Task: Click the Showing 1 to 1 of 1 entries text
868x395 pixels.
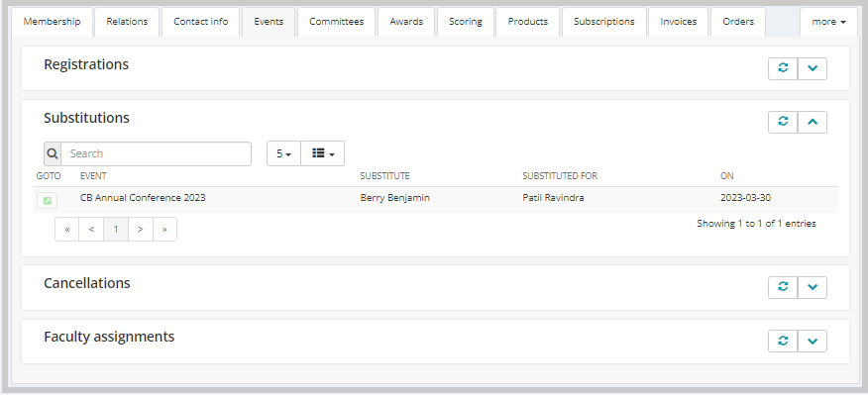Action: (x=756, y=224)
